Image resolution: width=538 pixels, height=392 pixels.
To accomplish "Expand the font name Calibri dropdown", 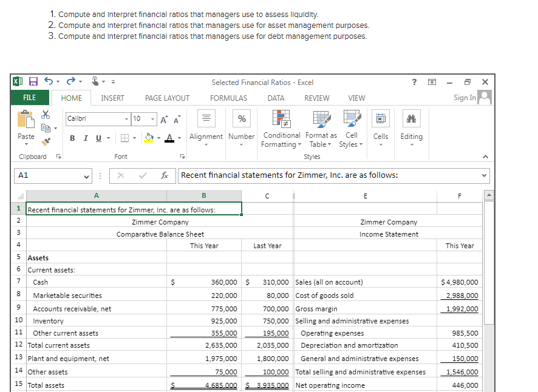I will 127,119.
